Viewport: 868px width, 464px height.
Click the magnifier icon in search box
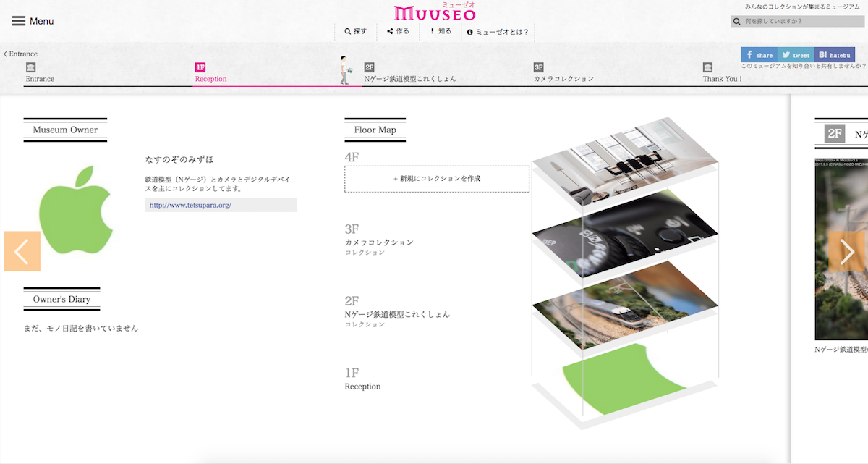point(737,22)
